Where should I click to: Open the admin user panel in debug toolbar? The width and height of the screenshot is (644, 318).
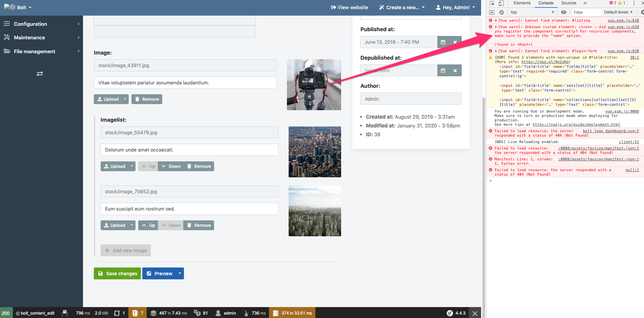pyautogui.click(x=226, y=313)
